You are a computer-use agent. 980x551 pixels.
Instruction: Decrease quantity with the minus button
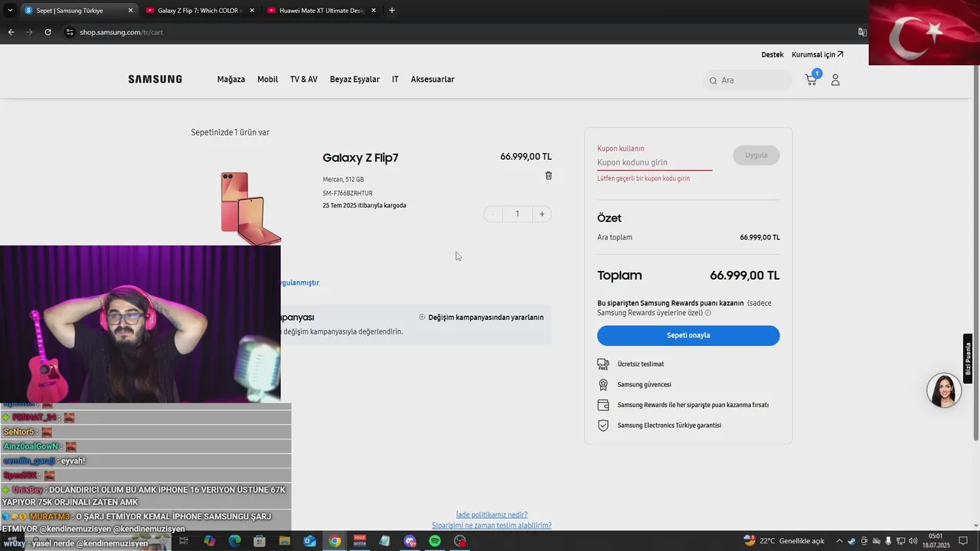click(493, 214)
